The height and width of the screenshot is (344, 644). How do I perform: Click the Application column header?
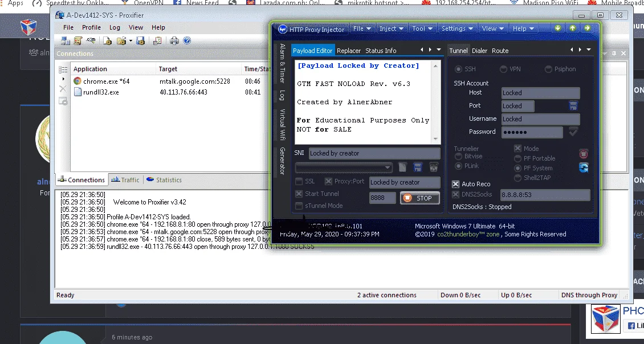click(113, 69)
